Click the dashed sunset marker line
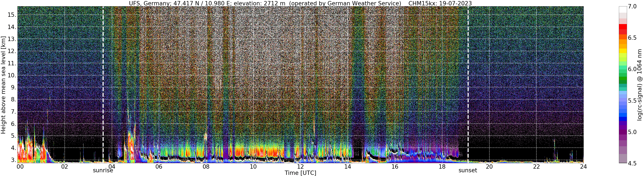 point(468,84)
